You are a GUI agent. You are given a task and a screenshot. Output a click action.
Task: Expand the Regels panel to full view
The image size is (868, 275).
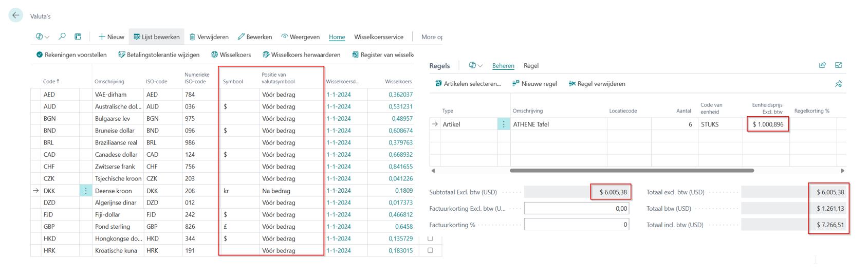pyautogui.click(x=839, y=65)
